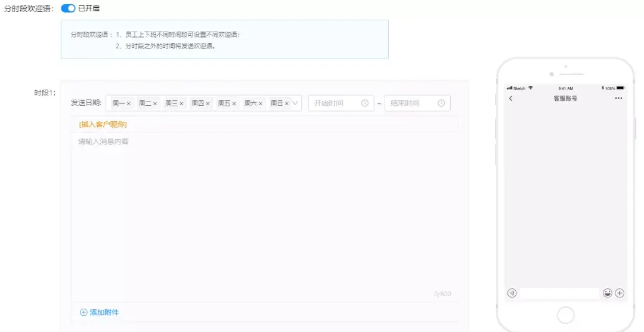Open the 开始时间 time picker field
644x332 pixels.
point(341,103)
